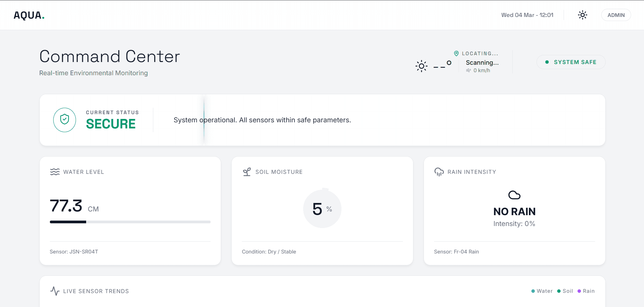Click the Real-time Environmental Monitoring subtitle
The width and height of the screenshot is (644, 307).
point(94,73)
